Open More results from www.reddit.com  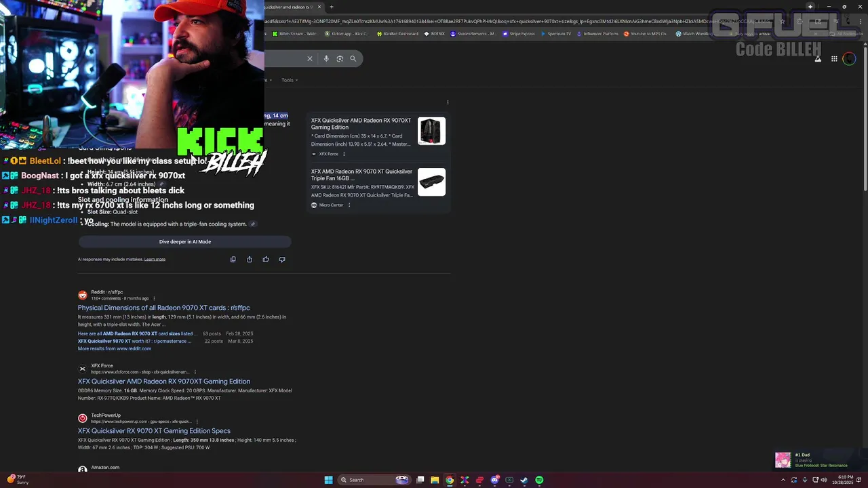115,348
